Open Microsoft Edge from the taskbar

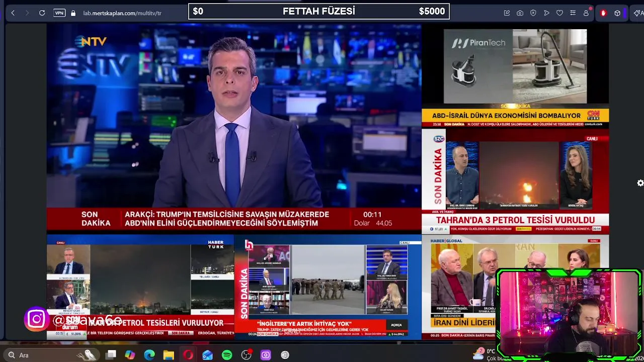click(149, 355)
